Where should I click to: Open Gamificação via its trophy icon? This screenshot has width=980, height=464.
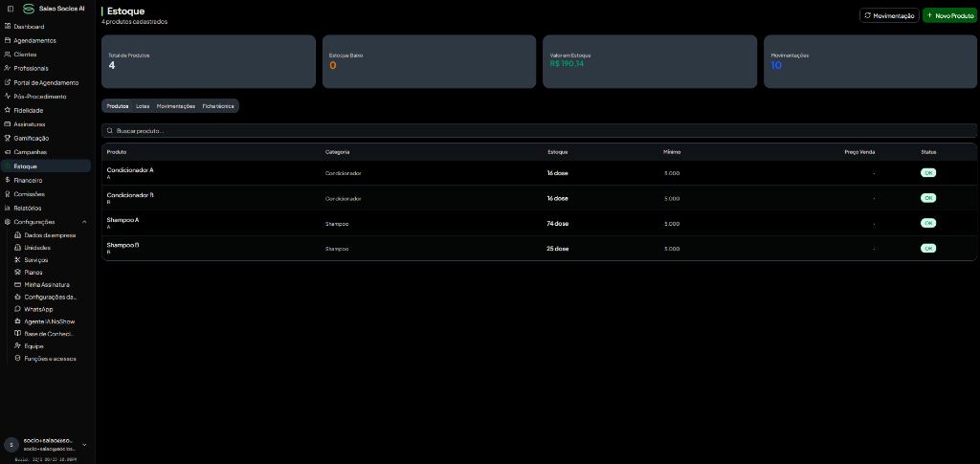point(7,138)
